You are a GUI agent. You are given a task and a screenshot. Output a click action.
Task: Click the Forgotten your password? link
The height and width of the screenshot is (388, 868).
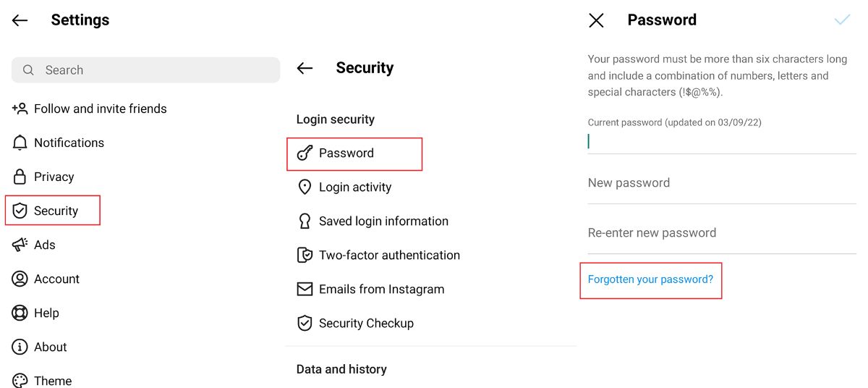coord(650,279)
